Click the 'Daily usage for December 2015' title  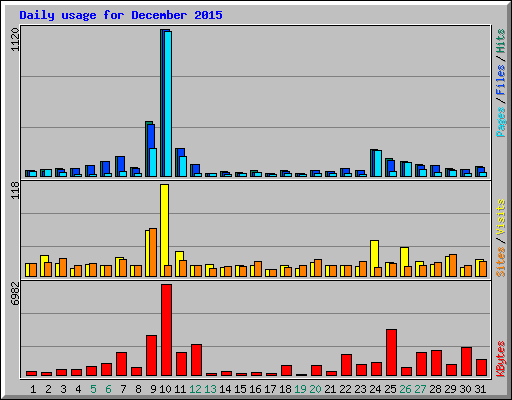(x=121, y=15)
